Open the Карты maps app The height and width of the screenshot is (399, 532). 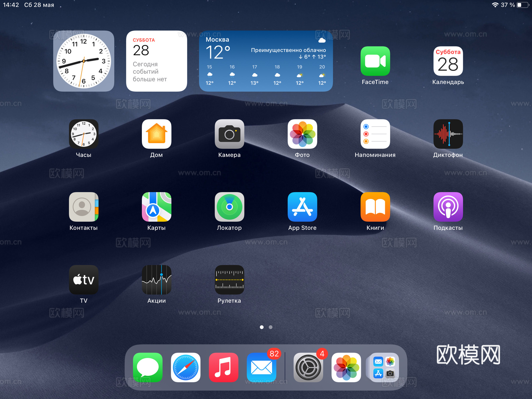(x=157, y=207)
